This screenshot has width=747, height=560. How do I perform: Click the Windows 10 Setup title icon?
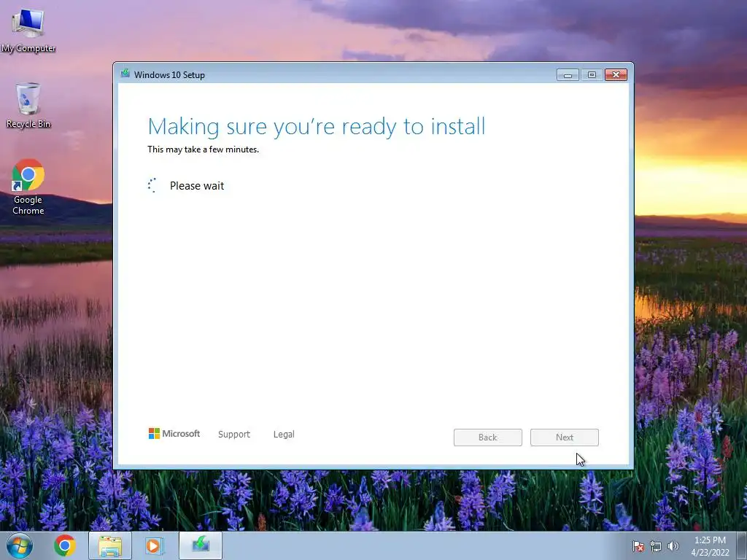click(x=125, y=74)
